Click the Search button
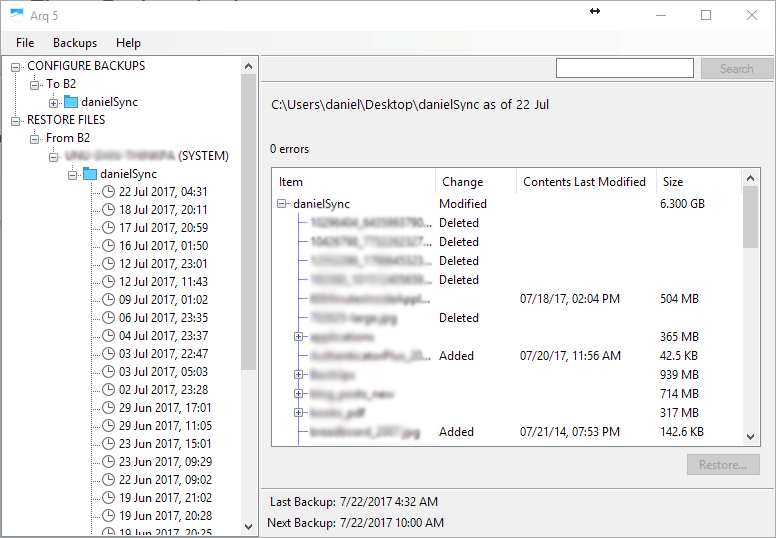Image resolution: width=776 pixels, height=538 pixels. click(x=736, y=69)
